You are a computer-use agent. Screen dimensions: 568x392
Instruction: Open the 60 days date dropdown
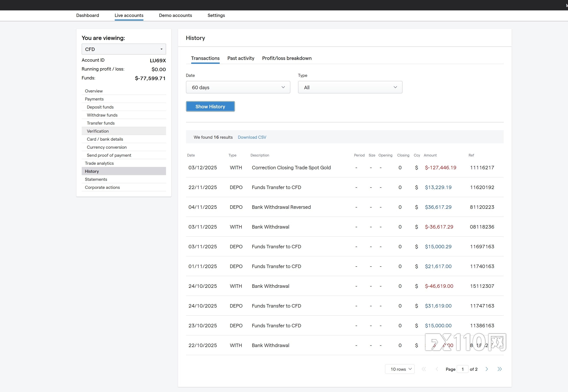[x=238, y=87]
